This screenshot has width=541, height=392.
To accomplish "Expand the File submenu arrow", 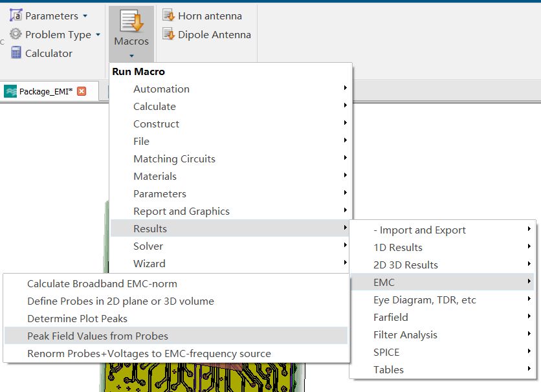I will [345, 140].
